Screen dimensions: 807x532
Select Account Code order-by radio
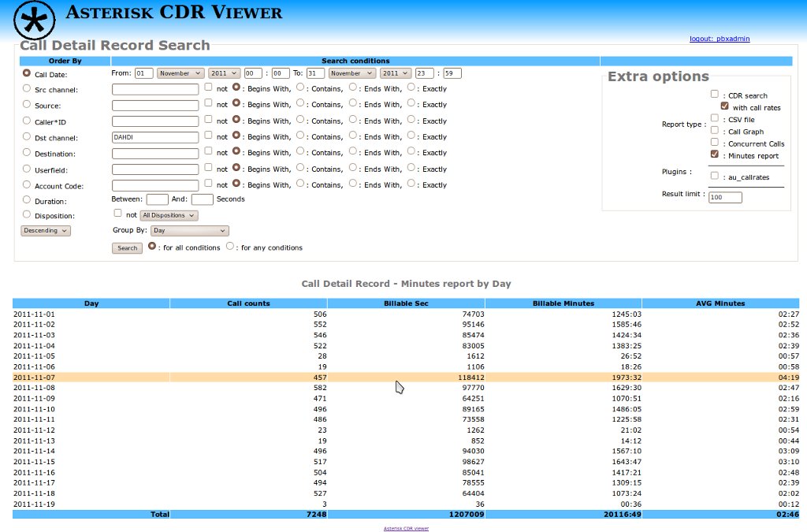[x=27, y=184]
